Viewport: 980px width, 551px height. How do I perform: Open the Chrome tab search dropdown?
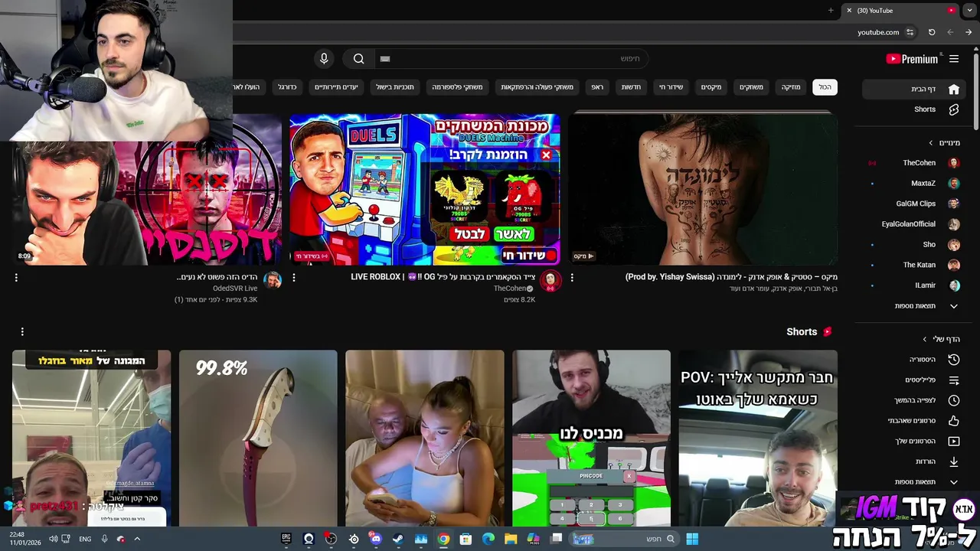coord(969,10)
